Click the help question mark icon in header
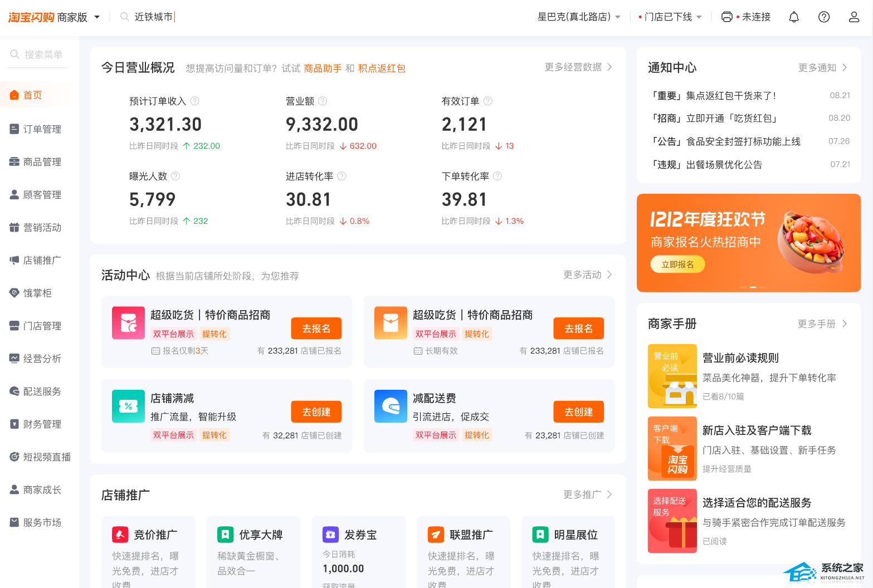Image resolution: width=873 pixels, height=588 pixels. coord(824,17)
